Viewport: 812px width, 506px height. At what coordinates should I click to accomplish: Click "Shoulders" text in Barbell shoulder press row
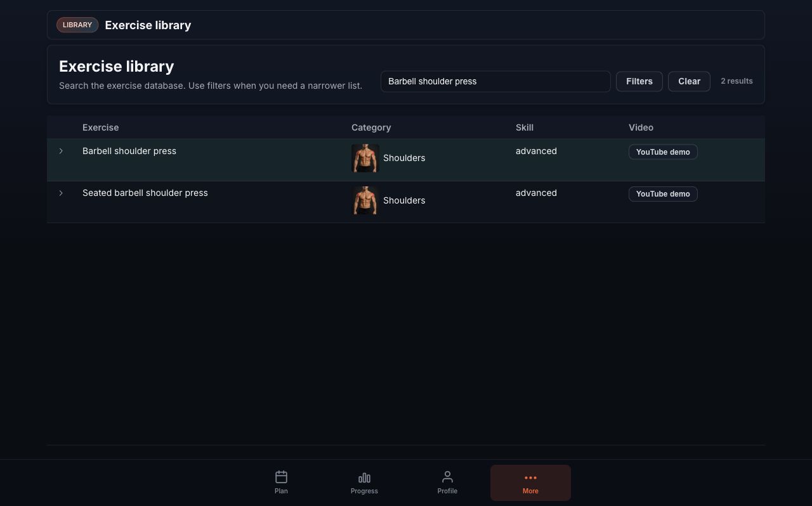click(x=404, y=158)
